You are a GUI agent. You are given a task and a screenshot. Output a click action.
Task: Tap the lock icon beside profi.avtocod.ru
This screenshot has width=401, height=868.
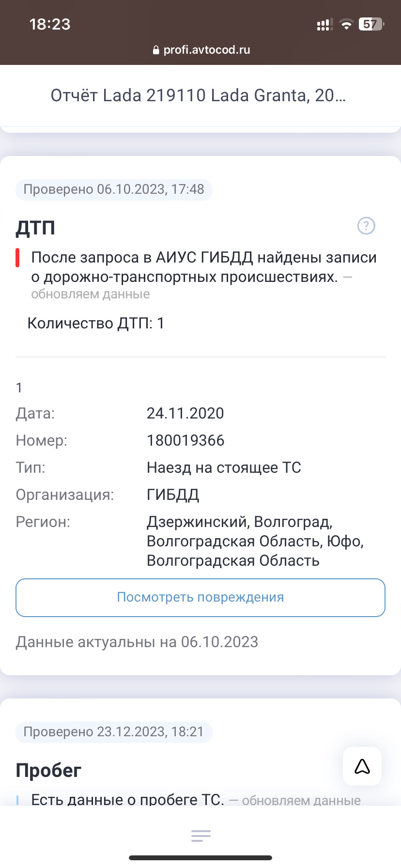(x=156, y=50)
